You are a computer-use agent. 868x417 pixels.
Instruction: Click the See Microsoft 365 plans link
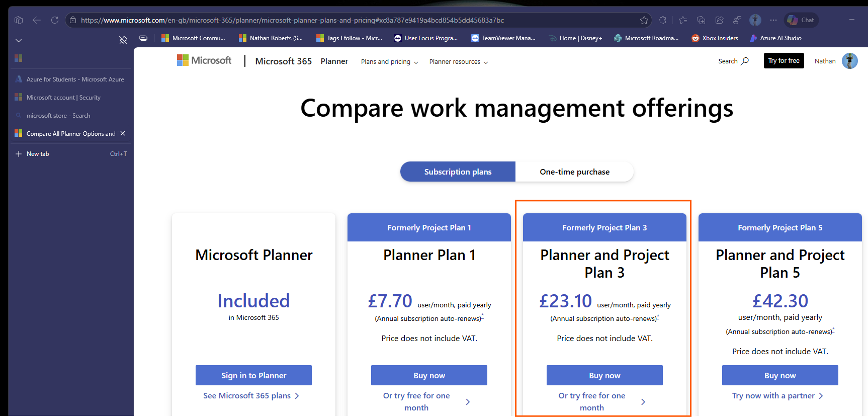coord(251,396)
